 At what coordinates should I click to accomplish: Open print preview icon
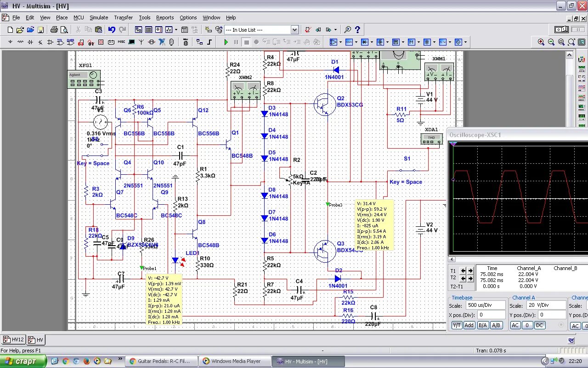[x=64, y=30]
